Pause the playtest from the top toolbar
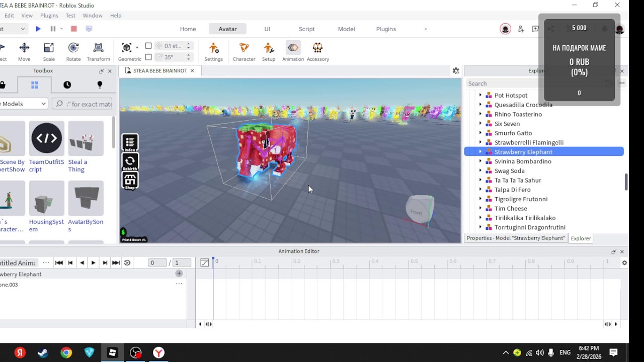644x362 pixels. [53, 29]
